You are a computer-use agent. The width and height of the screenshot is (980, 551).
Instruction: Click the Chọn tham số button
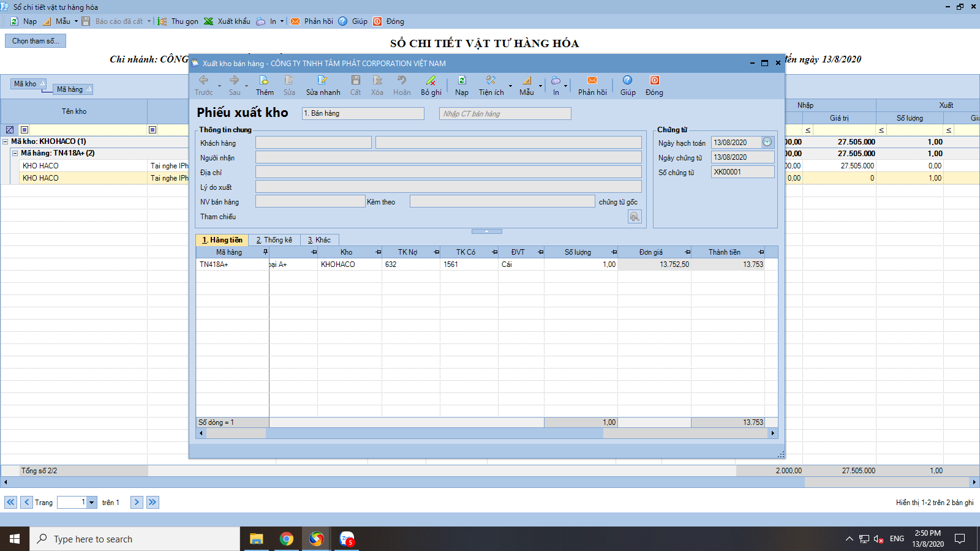pos(36,41)
